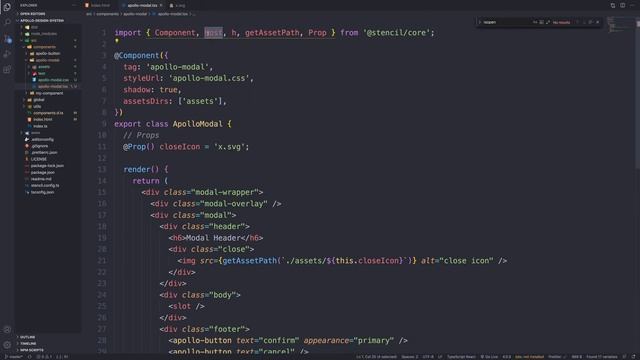Click UTF-8 encoding in status bar
Image resolution: width=640 pixels, height=360 pixels.
pos(428,357)
